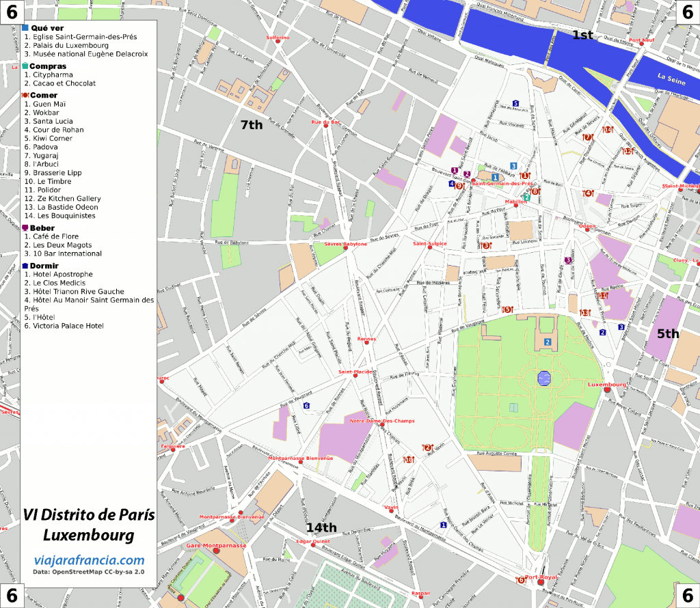Viewport: 700px width, 608px height.
Task: Click the purple "1" Café de Flore marker
Action: 455,169
